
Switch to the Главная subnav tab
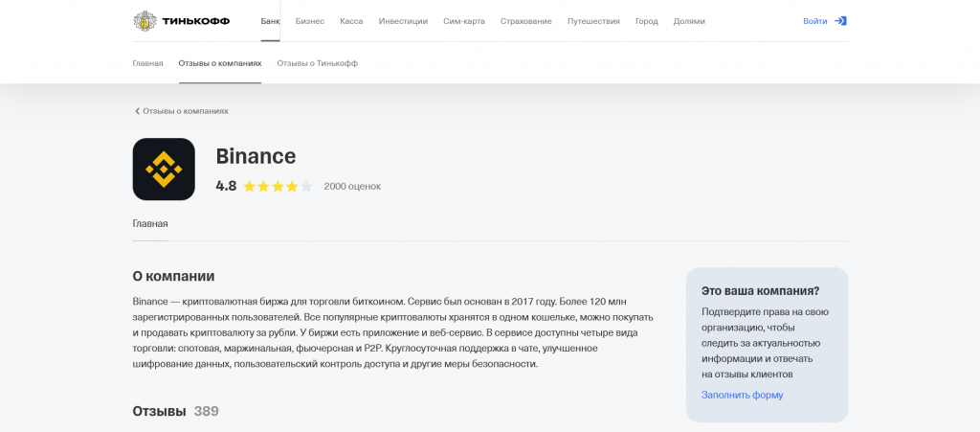click(x=147, y=63)
